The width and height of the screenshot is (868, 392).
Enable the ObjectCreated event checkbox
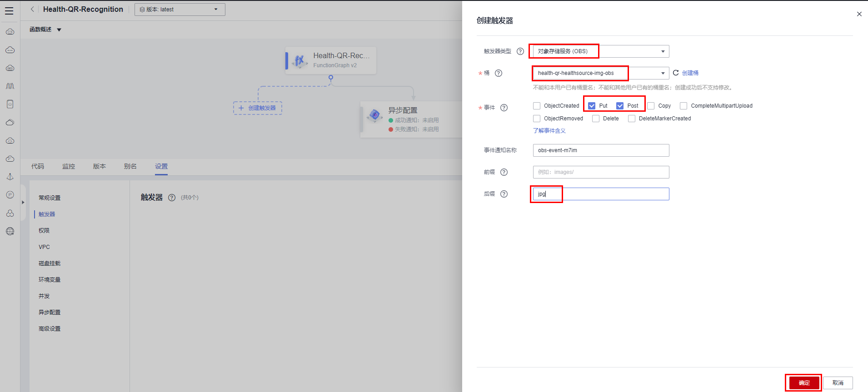pos(537,106)
